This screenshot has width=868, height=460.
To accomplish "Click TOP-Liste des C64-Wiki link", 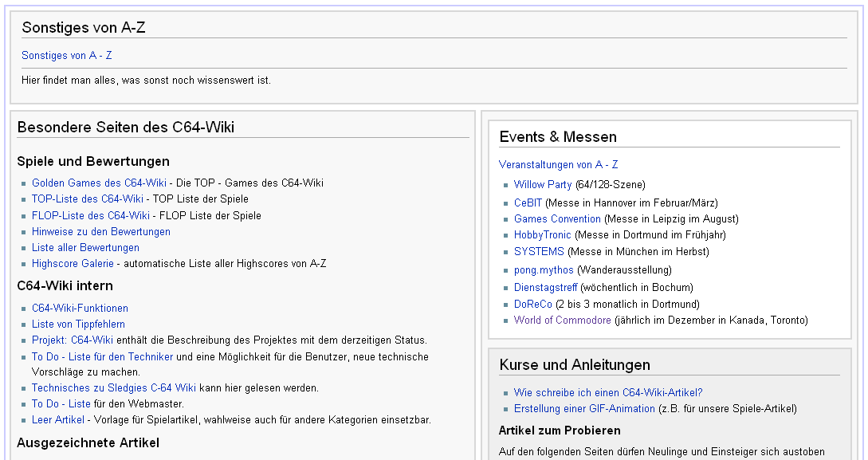I will [x=88, y=199].
